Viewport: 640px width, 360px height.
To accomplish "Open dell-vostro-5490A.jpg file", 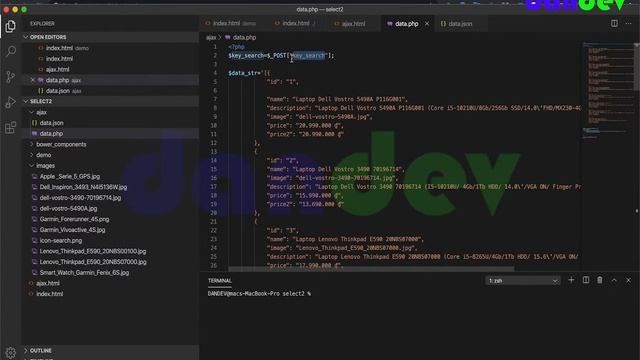I will [110, 208].
